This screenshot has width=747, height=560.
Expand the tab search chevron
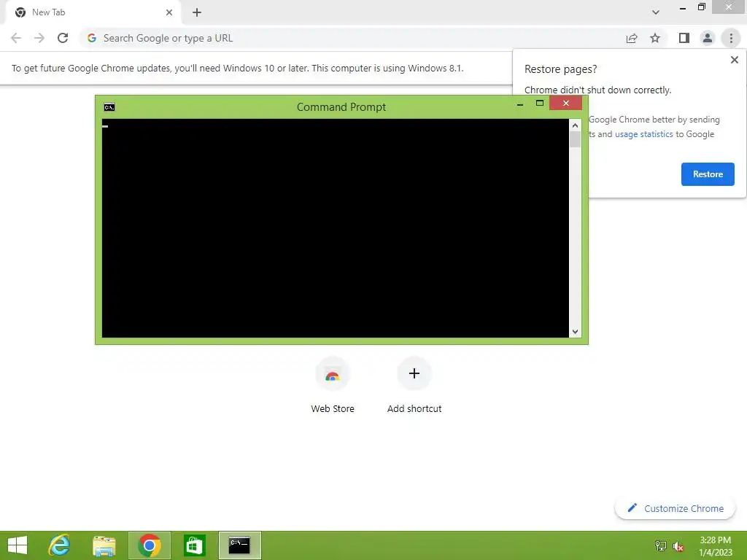pos(656,12)
